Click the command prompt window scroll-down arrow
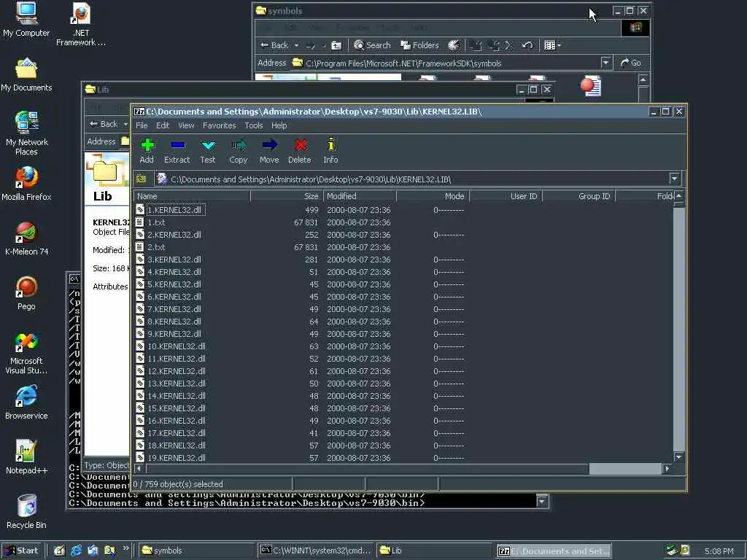Screen dimensions: 747x560 pyautogui.click(x=542, y=501)
